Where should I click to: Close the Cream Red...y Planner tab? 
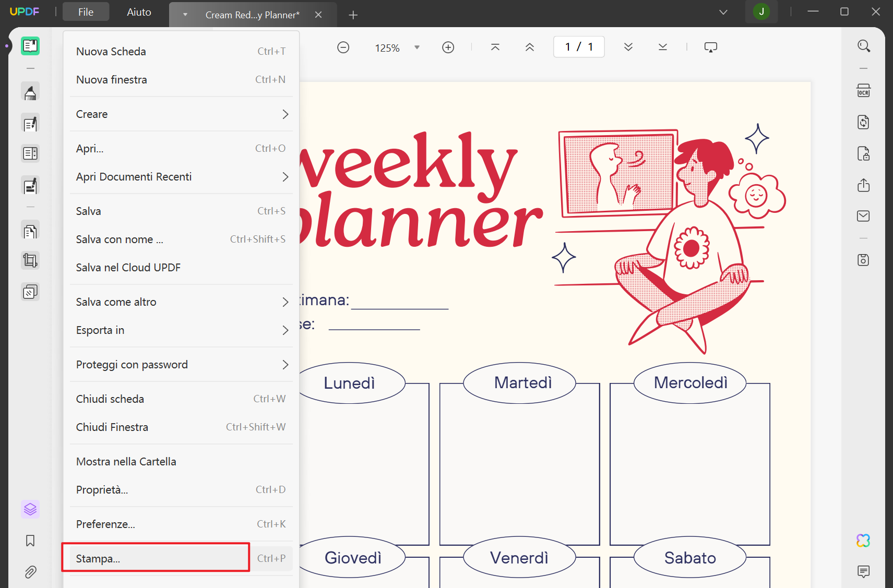tap(318, 15)
